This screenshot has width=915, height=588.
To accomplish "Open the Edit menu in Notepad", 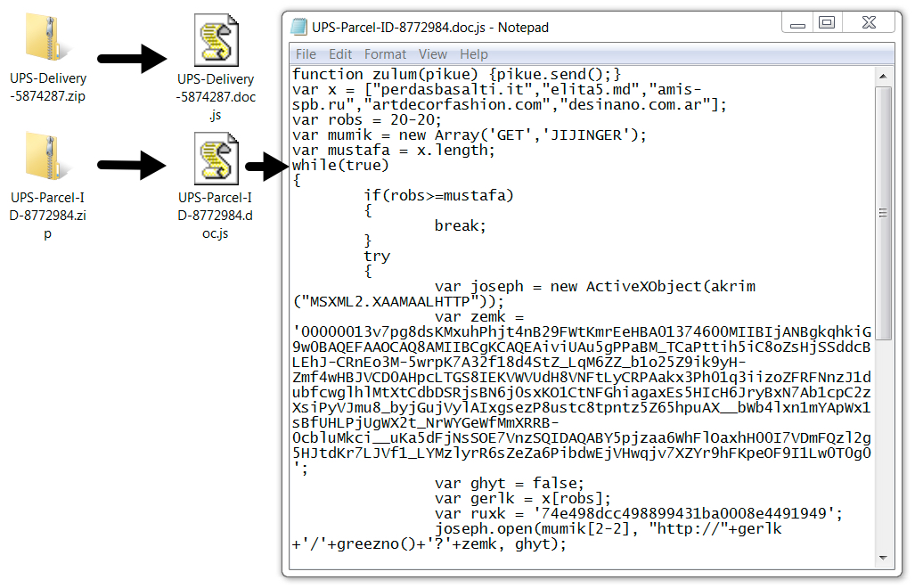I will click(x=340, y=54).
